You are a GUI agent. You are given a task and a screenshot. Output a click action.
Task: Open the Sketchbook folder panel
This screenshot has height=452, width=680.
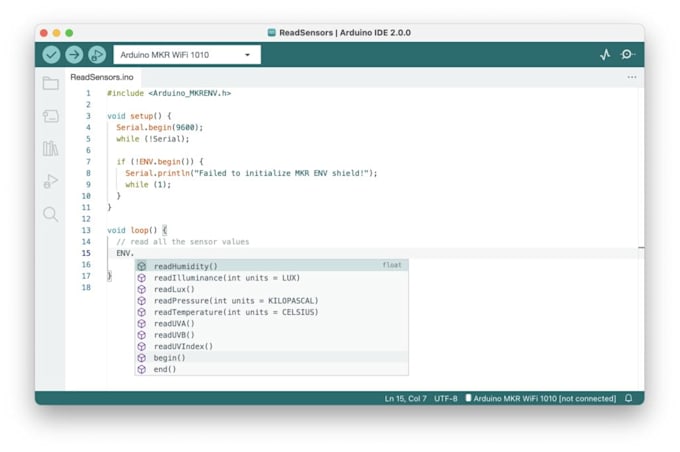point(51,83)
